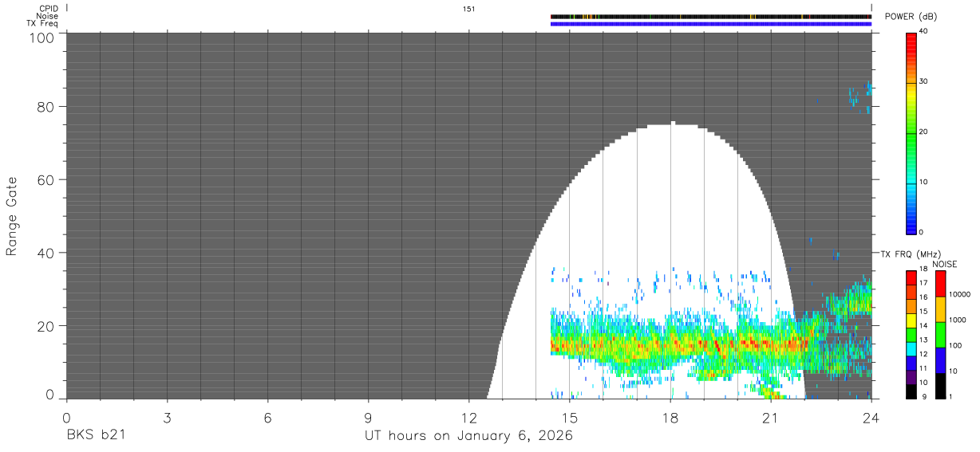980x452 pixels.
Task: Click the 100 tick on Range Gate axis
Action: pos(41,37)
